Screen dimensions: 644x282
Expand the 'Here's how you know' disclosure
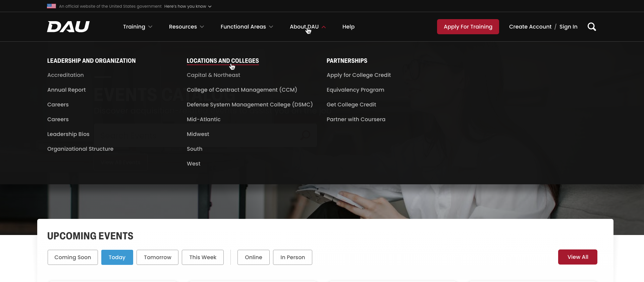click(188, 6)
